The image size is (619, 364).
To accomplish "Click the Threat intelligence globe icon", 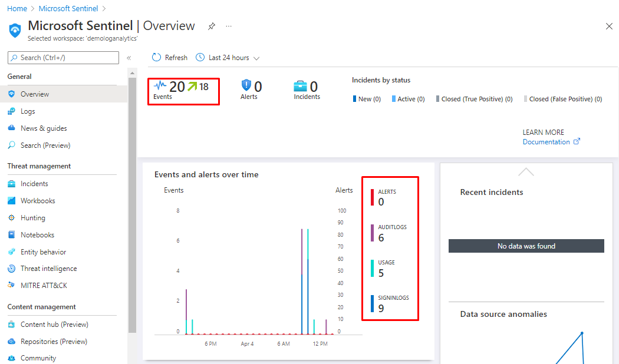I will [x=12, y=269].
